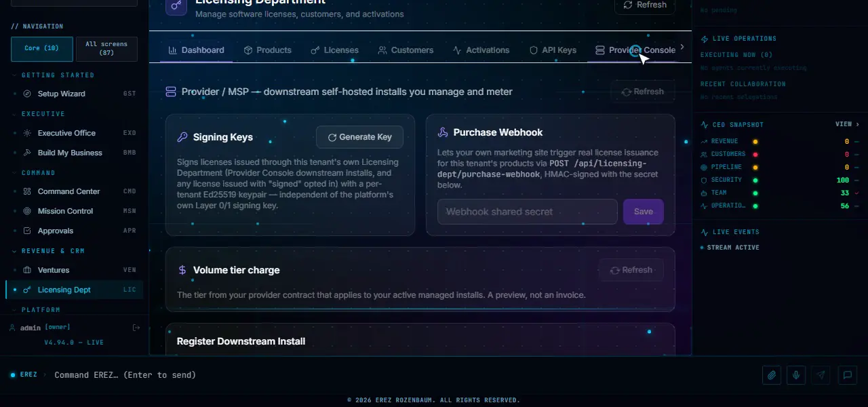Click the Live Operations icon

705,39
